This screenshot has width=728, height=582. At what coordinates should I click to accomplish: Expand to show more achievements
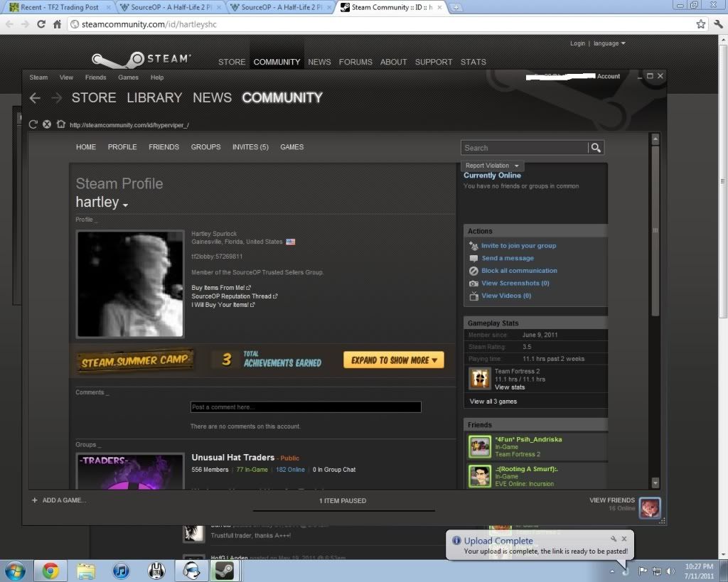pos(394,360)
